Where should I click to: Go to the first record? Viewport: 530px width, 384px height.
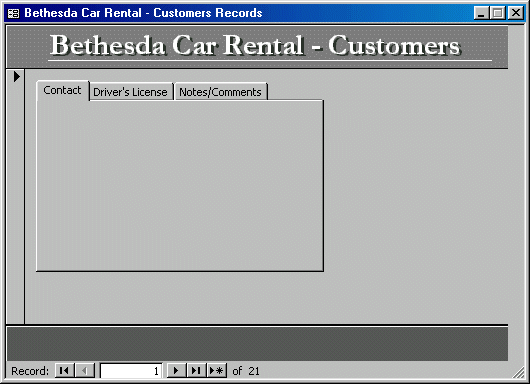coord(64,370)
